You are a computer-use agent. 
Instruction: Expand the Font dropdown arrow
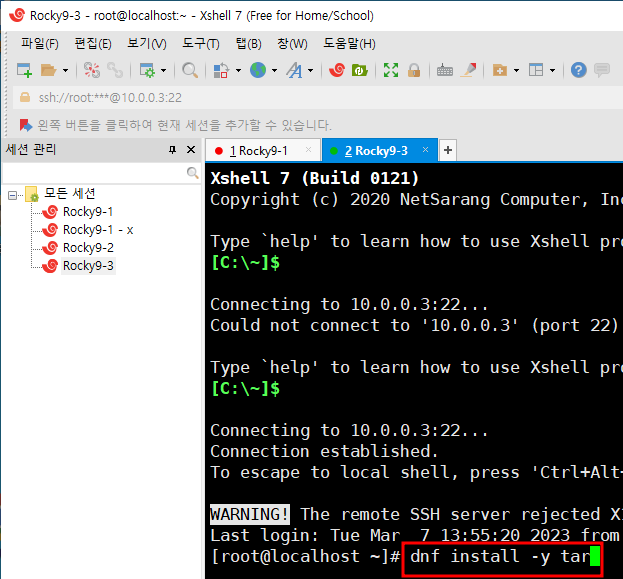click(x=311, y=71)
